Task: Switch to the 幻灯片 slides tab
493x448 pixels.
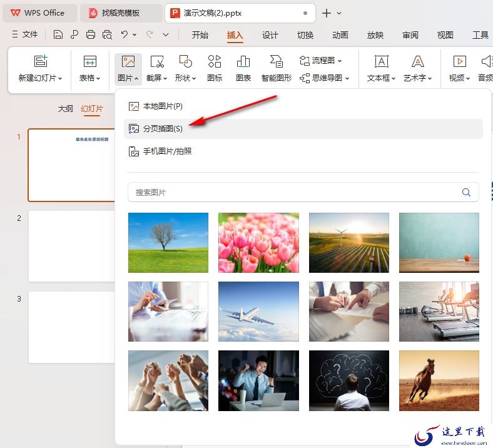Action: 92,109
